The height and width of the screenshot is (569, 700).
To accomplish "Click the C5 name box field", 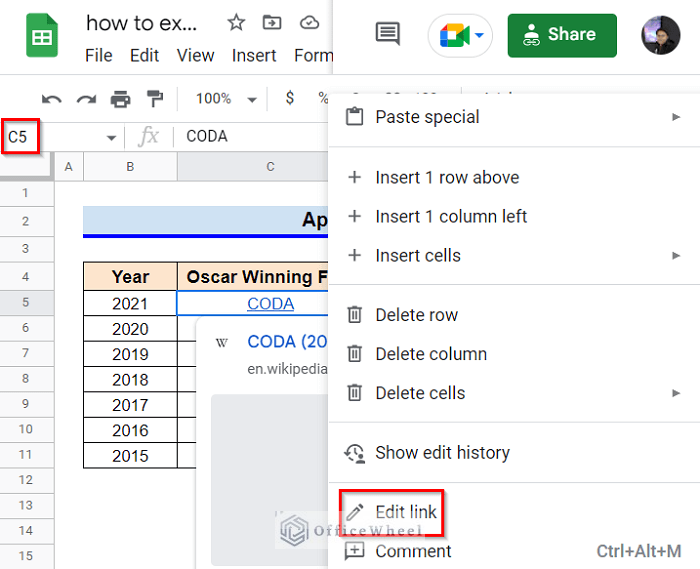I will (x=50, y=137).
